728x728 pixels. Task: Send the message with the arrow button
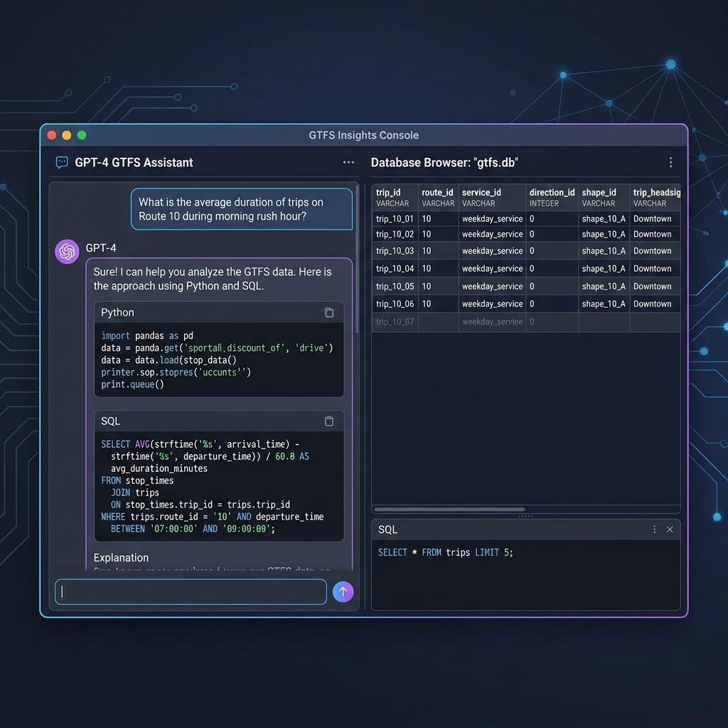(x=343, y=591)
